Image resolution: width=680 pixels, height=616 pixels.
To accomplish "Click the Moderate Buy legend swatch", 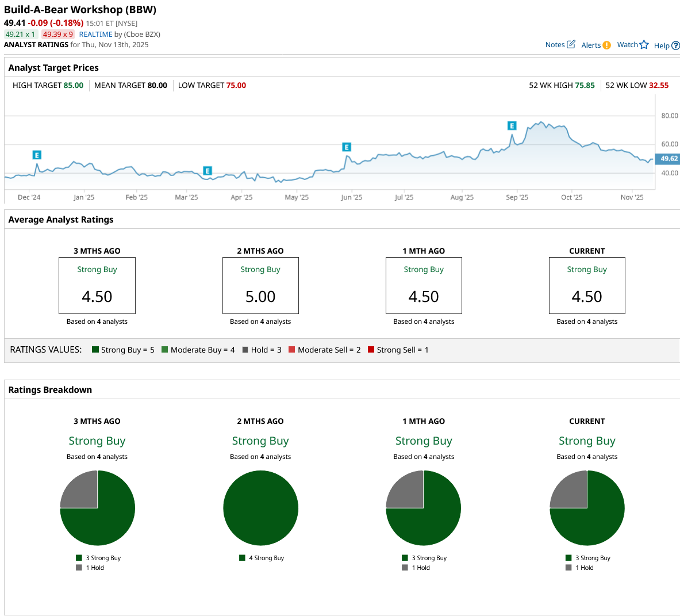I will [165, 350].
